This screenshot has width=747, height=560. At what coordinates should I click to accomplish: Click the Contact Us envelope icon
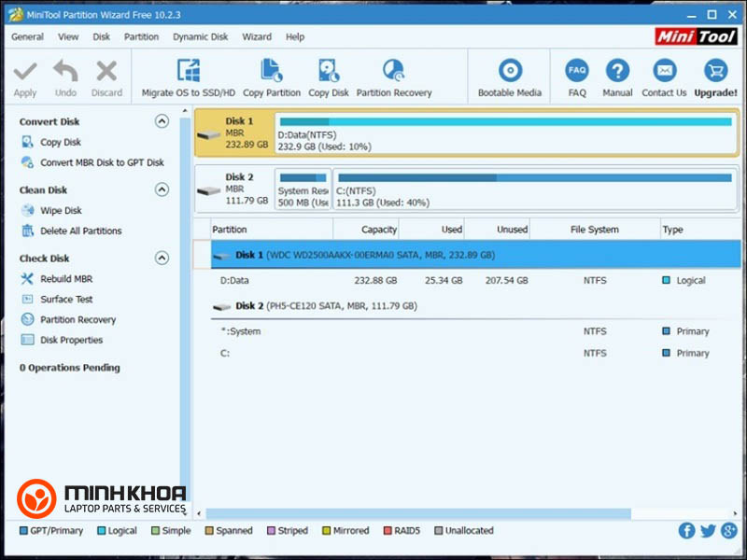click(x=664, y=71)
